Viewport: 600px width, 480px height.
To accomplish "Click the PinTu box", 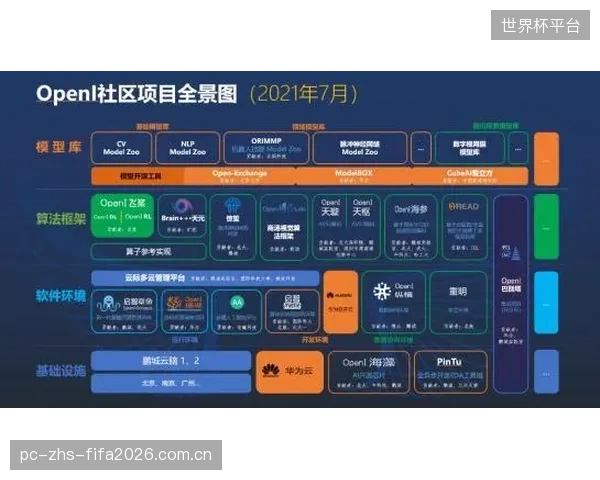I will click(451, 372).
